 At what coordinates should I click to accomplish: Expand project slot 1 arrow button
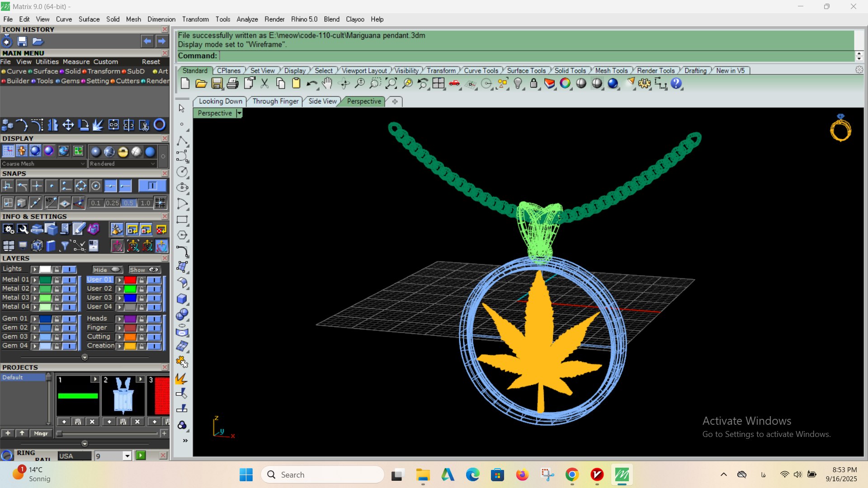tap(95, 380)
